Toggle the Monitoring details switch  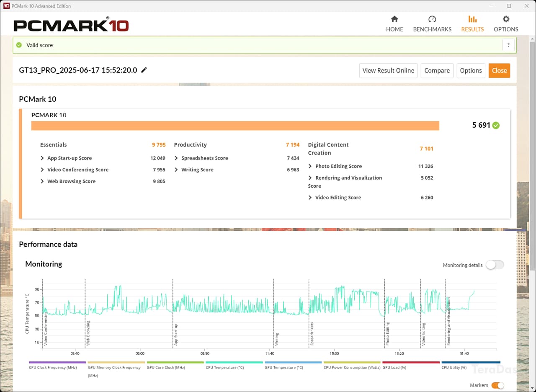pyautogui.click(x=495, y=265)
